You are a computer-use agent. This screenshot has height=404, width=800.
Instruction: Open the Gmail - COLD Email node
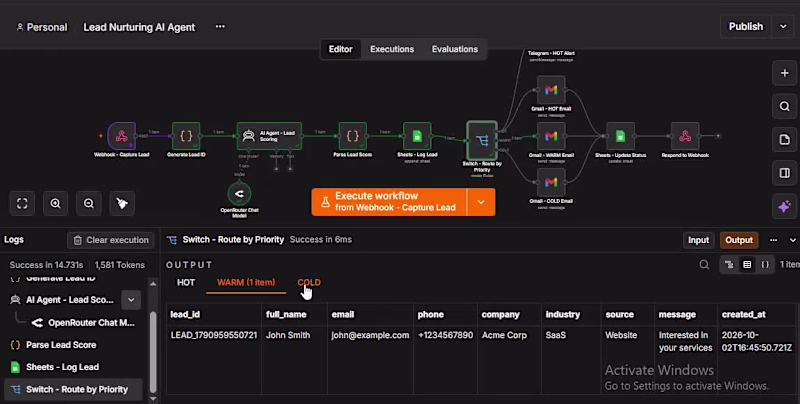[551, 182]
